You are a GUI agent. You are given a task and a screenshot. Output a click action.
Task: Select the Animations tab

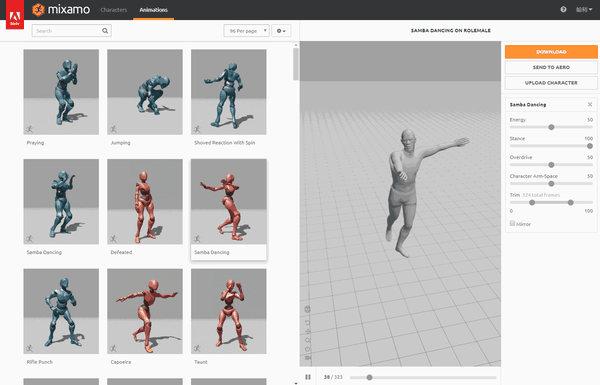pyautogui.click(x=153, y=10)
